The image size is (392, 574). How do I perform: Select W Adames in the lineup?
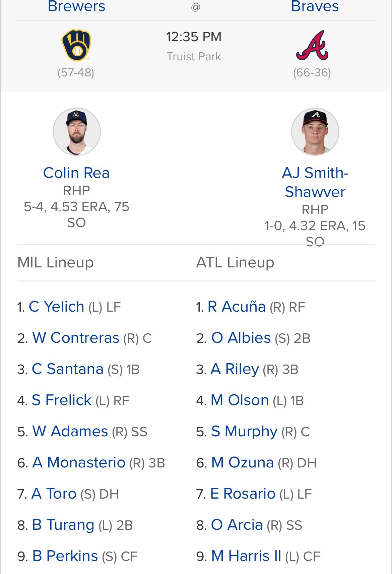(70, 431)
